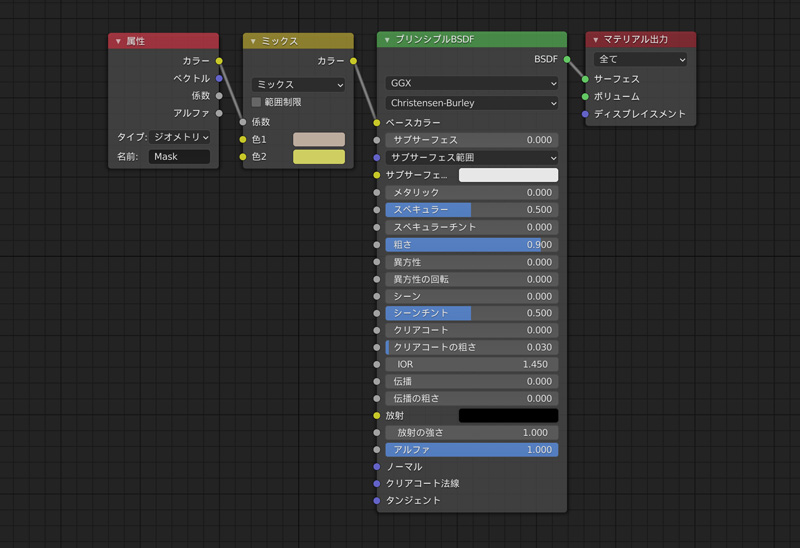Open the Christensen-Burley subsurface method dropdown
Image resolution: width=800 pixels, height=548 pixels.
point(471,103)
